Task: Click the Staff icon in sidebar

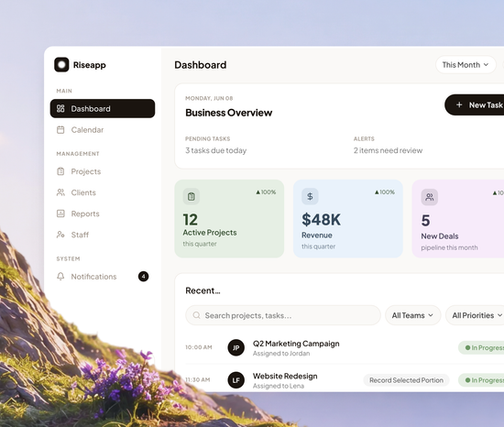Action: 60,235
